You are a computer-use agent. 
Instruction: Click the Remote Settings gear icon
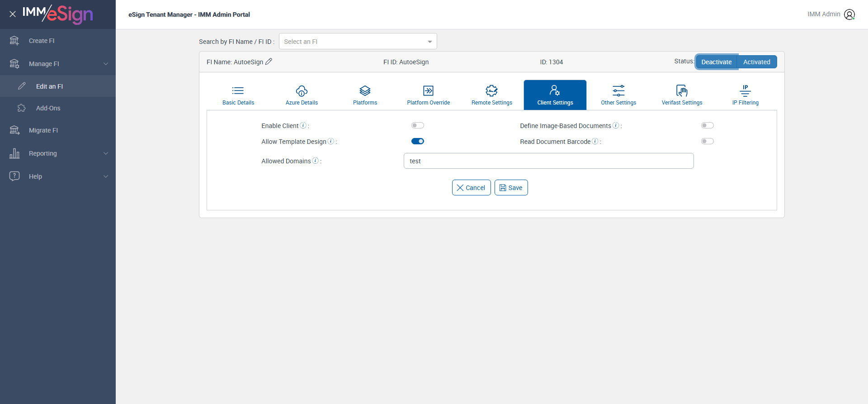pos(492,91)
